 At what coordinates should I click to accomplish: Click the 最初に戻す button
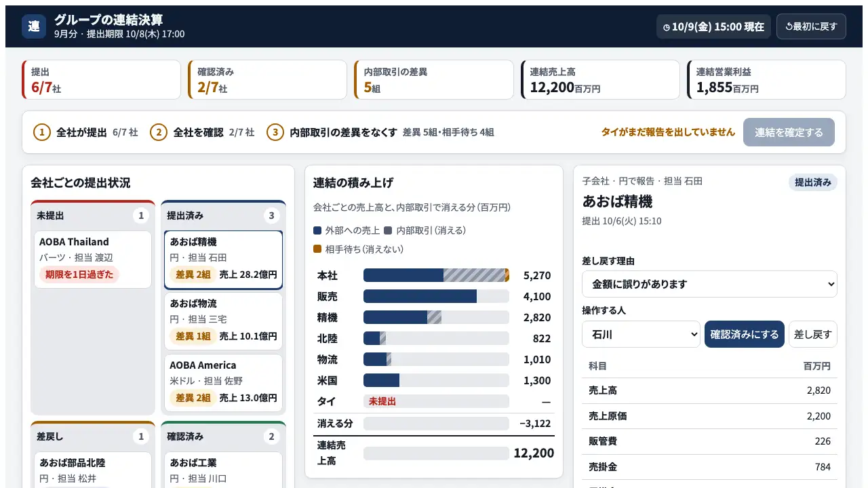click(x=811, y=26)
